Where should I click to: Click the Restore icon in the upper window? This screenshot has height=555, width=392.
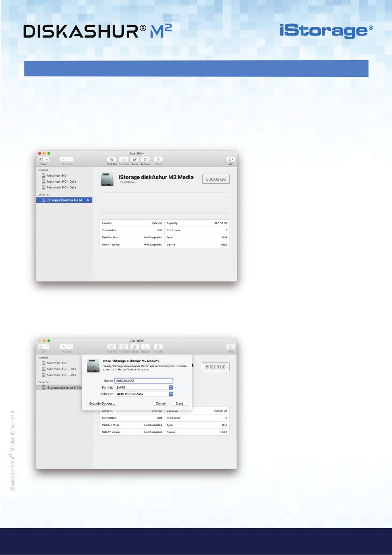pos(145,159)
